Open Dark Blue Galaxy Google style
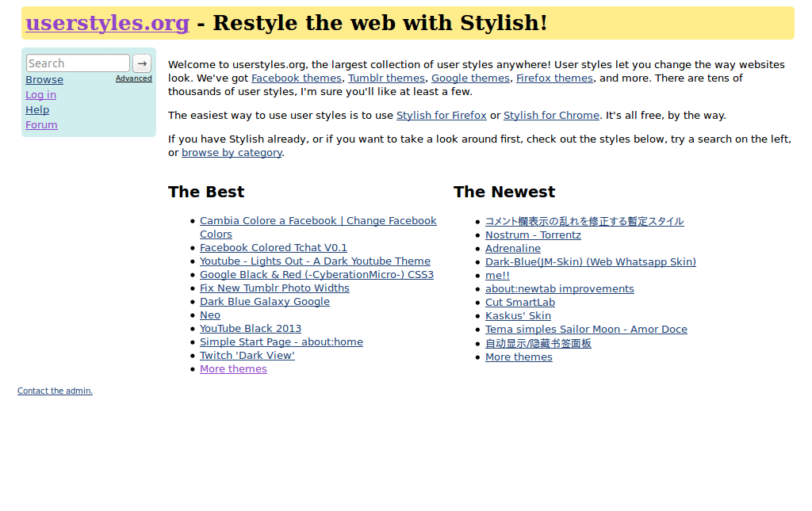This screenshot has height=511, width=812. click(264, 301)
